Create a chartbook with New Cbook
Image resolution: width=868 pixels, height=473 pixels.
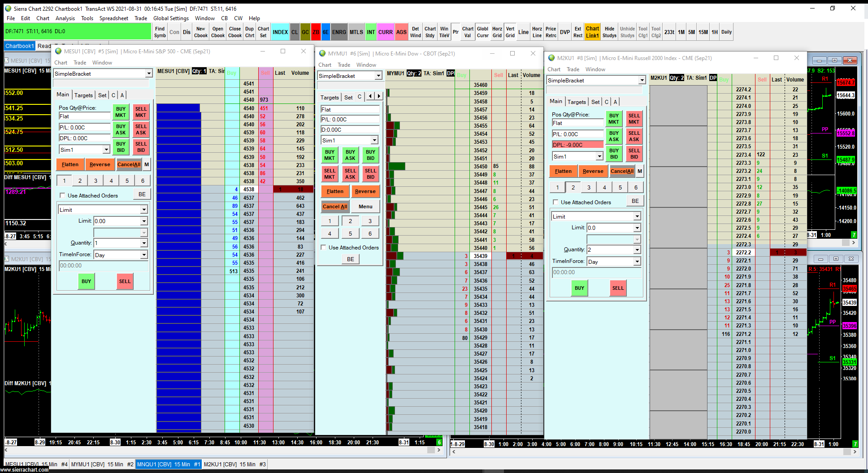pyautogui.click(x=201, y=32)
